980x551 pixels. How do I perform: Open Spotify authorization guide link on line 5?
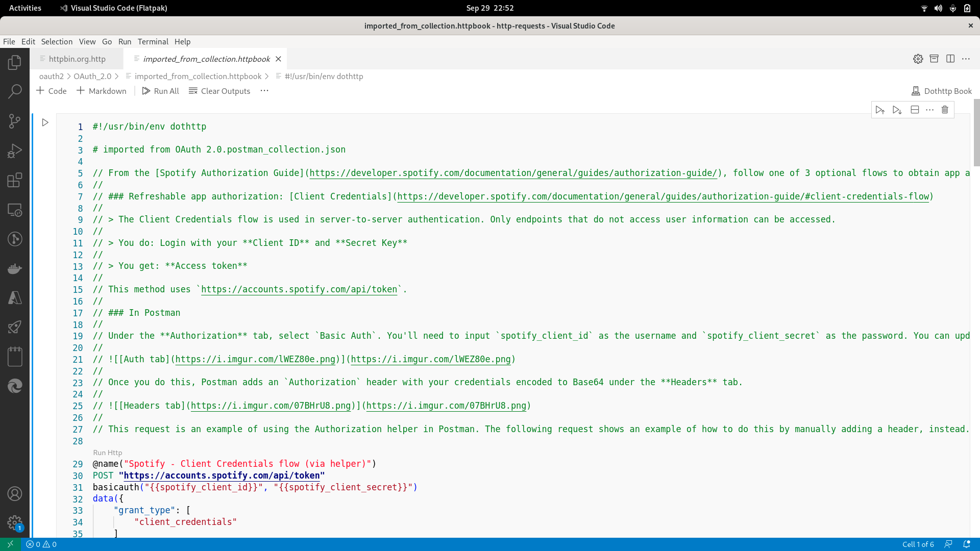click(513, 173)
